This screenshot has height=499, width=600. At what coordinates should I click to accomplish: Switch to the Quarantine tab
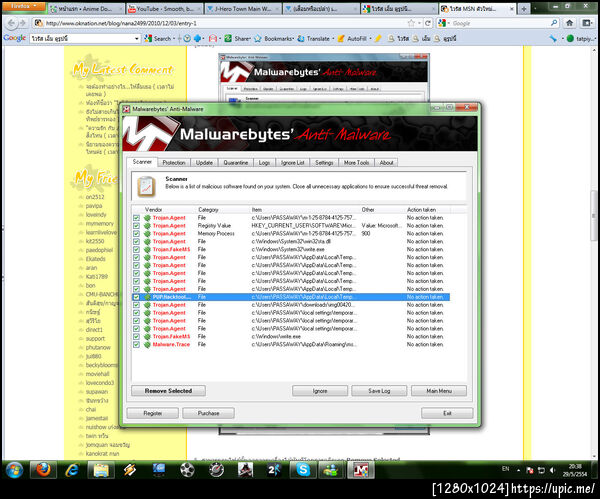coord(236,163)
